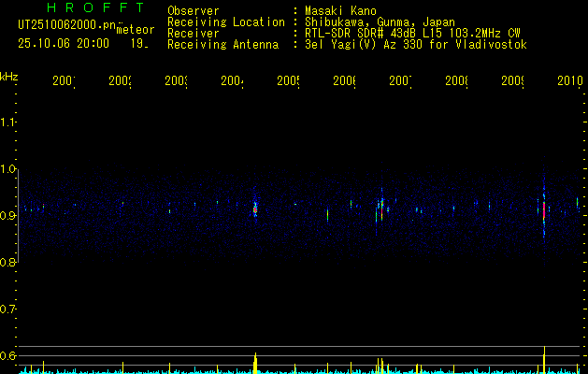The image size is (588, 374).
Task: Click the Receiver label
Action: point(194,34)
